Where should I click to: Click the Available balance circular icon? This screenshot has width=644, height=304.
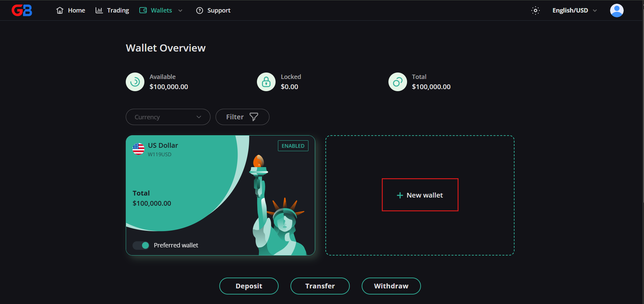pos(135,82)
